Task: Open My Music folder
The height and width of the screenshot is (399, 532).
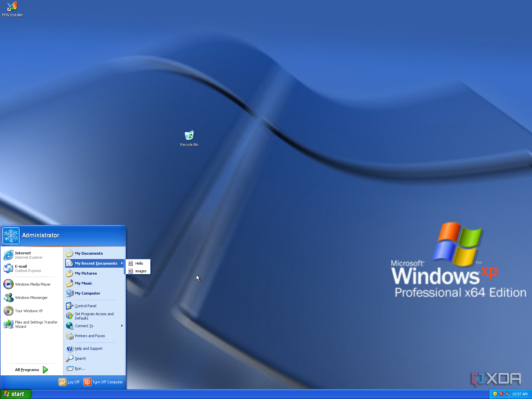Action: [95, 283]
